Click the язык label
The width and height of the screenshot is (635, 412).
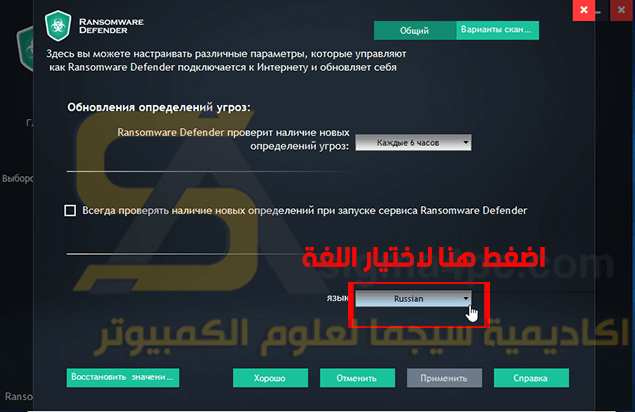(337, 299)
